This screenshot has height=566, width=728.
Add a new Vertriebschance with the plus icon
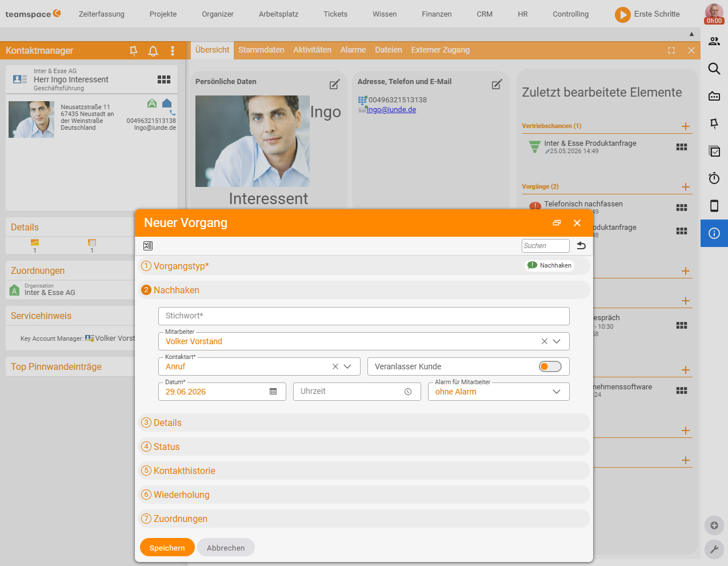[x=686, y=126]
